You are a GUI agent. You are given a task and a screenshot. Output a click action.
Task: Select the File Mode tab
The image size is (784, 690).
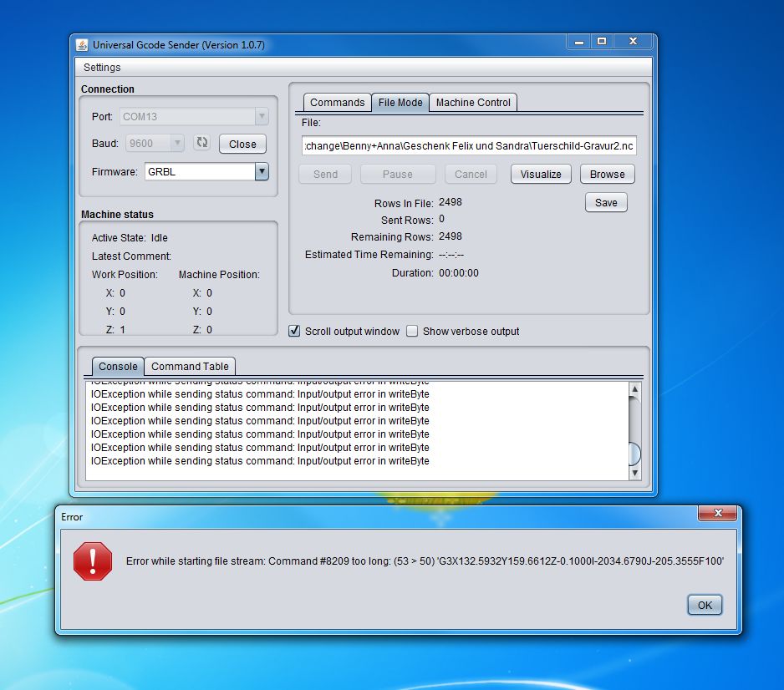400,103
